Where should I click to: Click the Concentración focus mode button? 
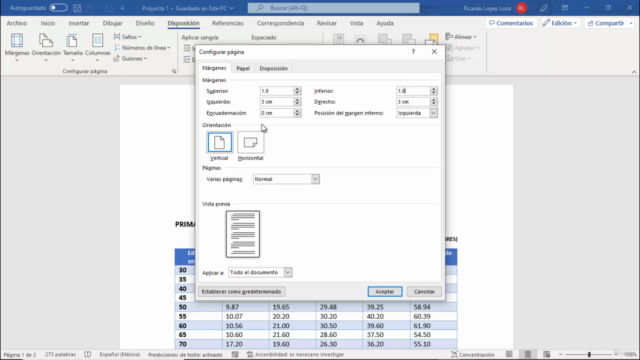point(472,354)
